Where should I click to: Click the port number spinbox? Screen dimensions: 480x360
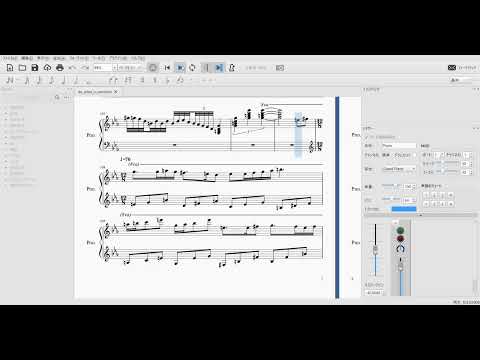point(439,155)
